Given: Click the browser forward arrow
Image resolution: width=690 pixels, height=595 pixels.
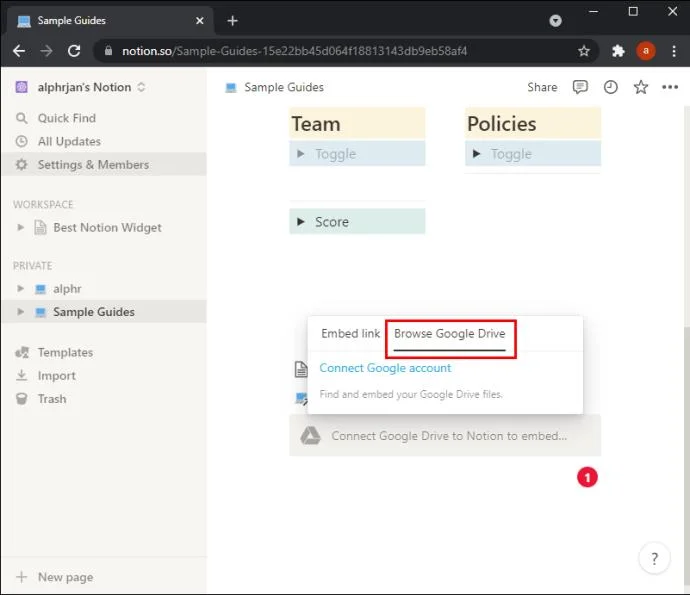Looking at the screenshot, I should coord(46,51).
